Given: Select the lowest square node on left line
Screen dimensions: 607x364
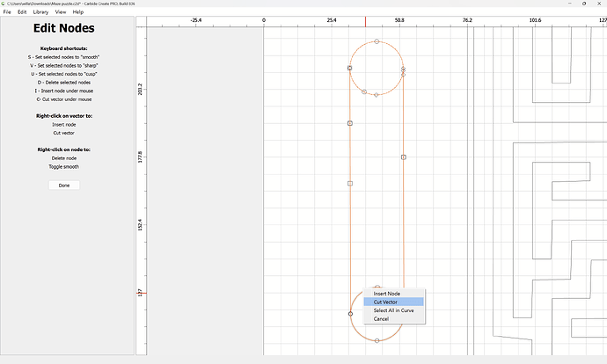Looking at the screenshot, I should click(350, 184).
